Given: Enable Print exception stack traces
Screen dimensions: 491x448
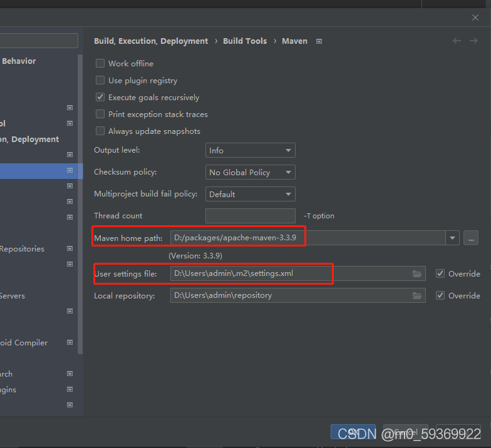Looking at the screenshot, I should 100,114.
